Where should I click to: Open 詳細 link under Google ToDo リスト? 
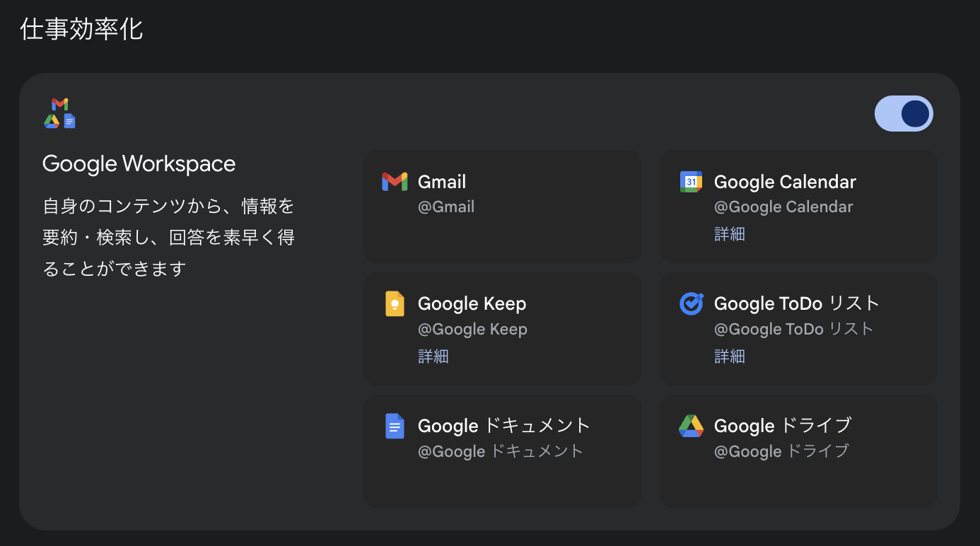click(730, 356)
